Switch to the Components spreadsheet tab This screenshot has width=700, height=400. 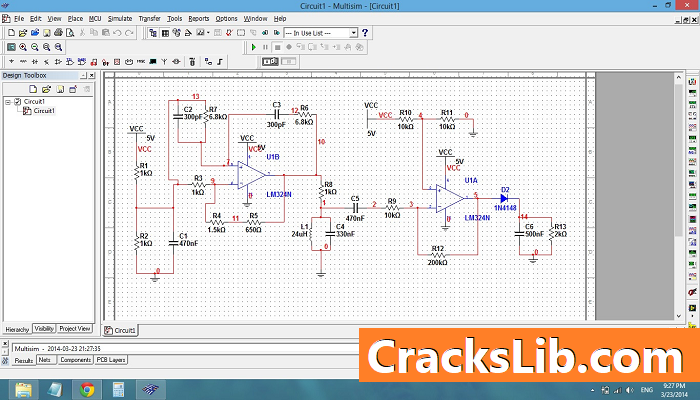(x=75, y=360)
